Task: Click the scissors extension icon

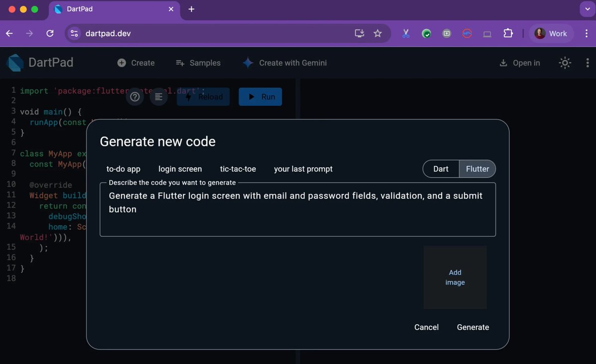Action: pyautogui.click(x=406, y=34)
